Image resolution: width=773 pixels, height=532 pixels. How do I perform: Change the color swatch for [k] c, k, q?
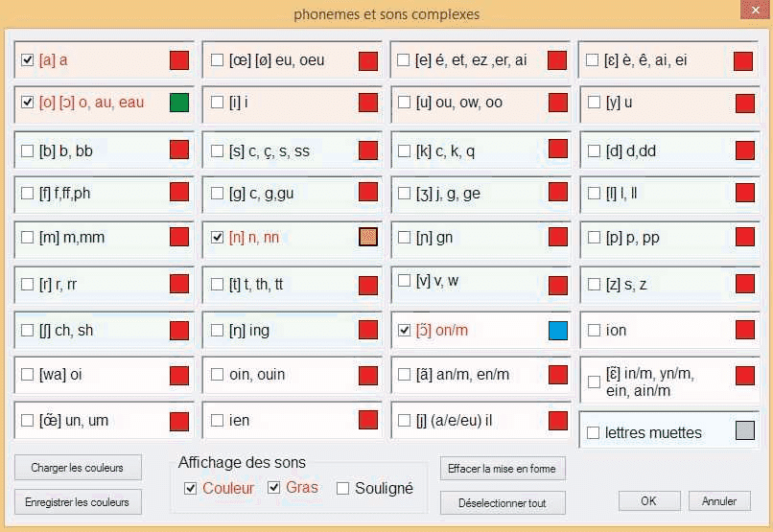pos(558,149)
